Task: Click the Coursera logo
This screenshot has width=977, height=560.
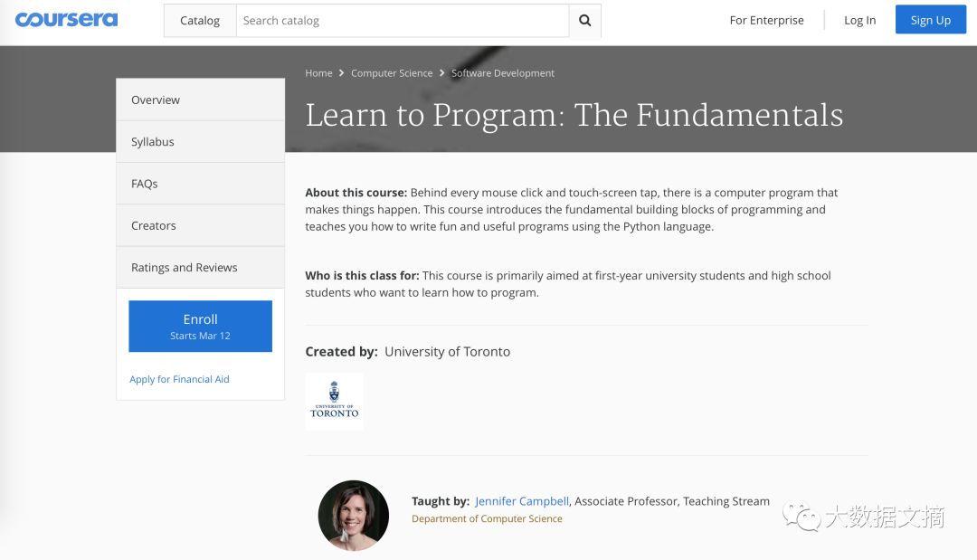Action: [x=66, y=20]
